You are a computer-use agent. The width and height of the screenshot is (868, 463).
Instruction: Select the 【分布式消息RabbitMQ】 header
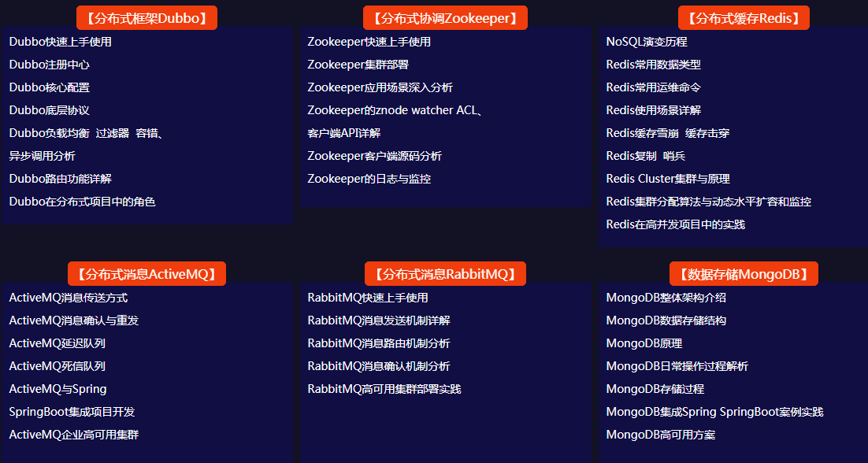(x=445, y=274)
